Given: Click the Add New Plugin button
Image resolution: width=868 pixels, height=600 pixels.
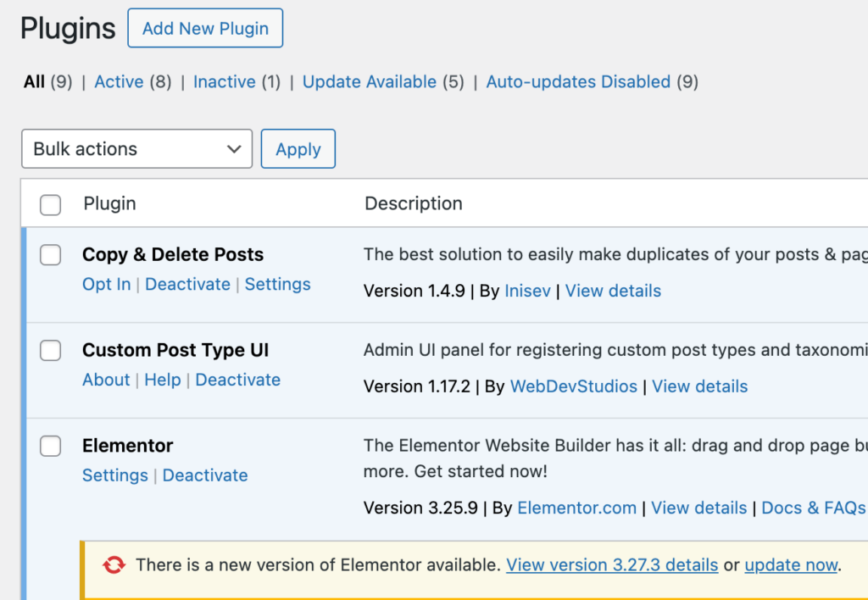Looking at the screenshot, I should 205,28.
